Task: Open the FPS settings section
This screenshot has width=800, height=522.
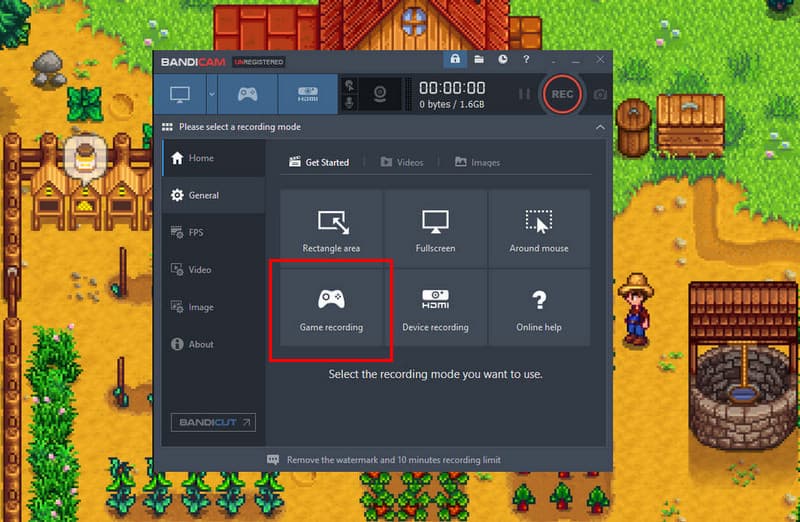Action: point(214,233)
